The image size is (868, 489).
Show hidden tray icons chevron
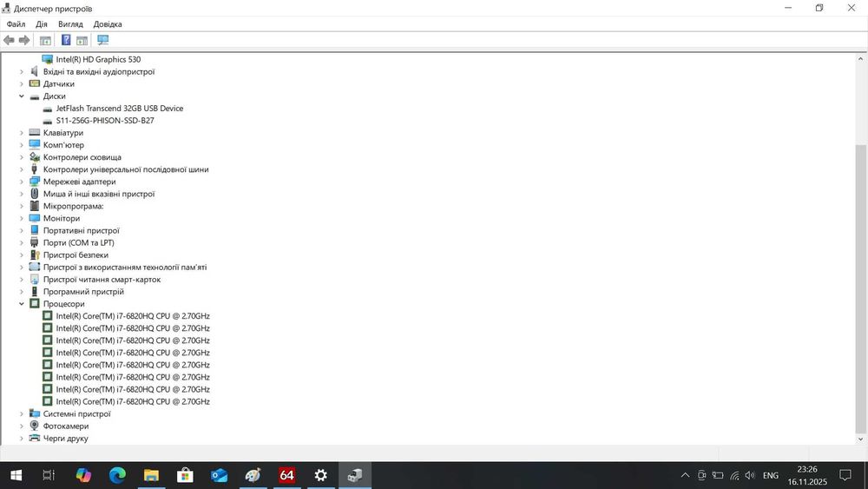pyautogui.click(x=686, y=475)
